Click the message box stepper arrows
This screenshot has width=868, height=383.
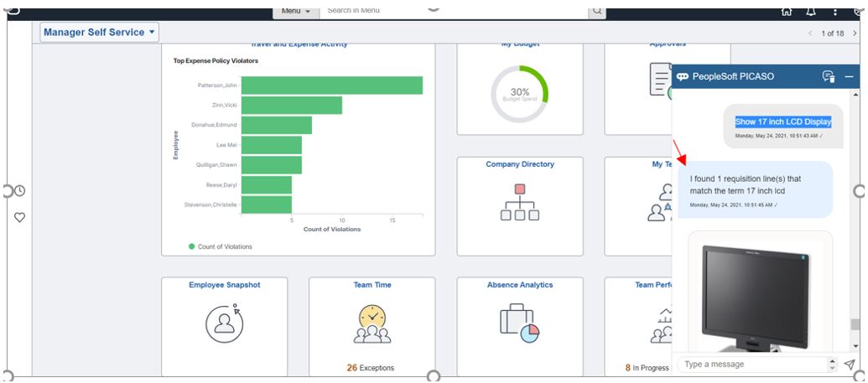832,365
